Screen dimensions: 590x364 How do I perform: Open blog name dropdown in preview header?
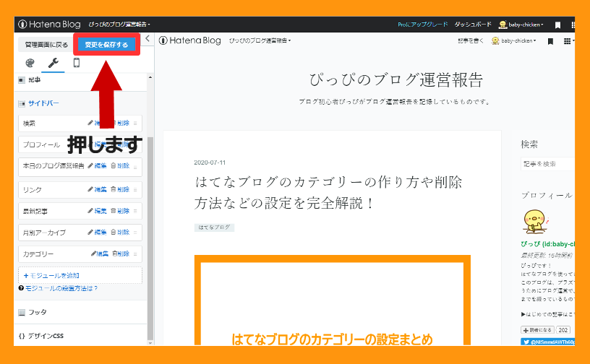pyautogui.click(x=260, y=40)
